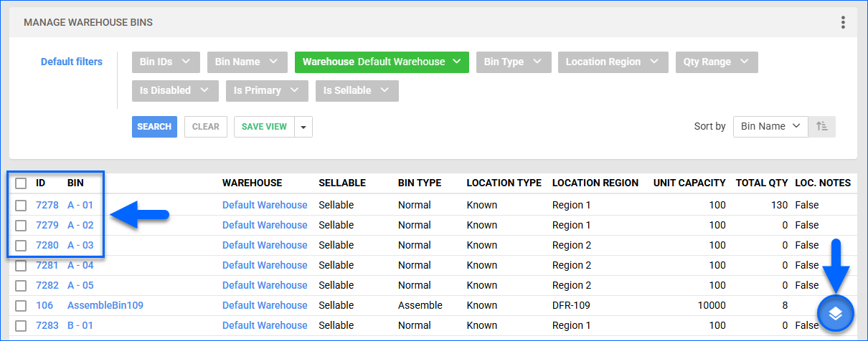The width and height of the screenshot is (868, 341).
Task: Open the Save View split arrow
Action: coord(303,127)
